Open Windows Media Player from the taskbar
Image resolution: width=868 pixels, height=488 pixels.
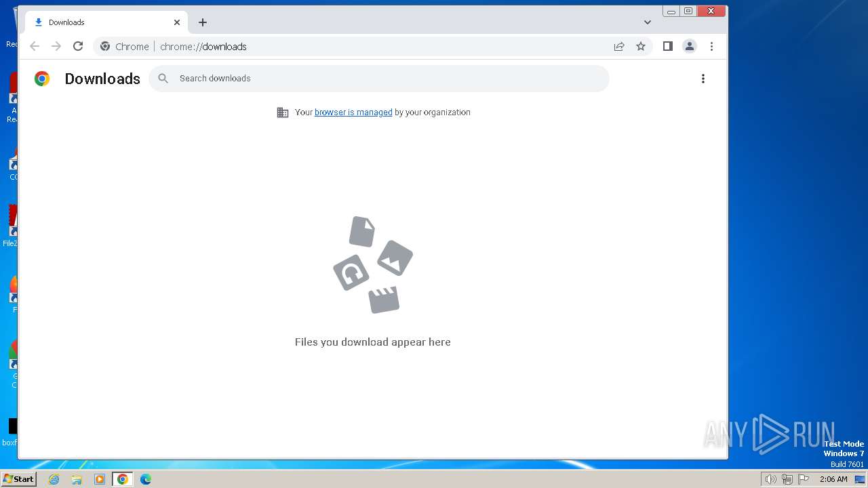point(100,479)
